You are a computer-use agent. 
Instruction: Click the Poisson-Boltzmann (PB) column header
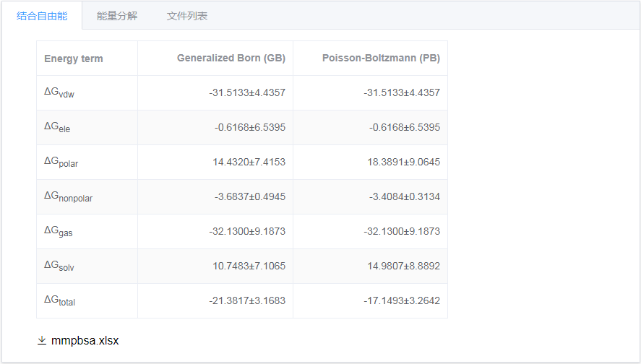click(x=381, y=58)
